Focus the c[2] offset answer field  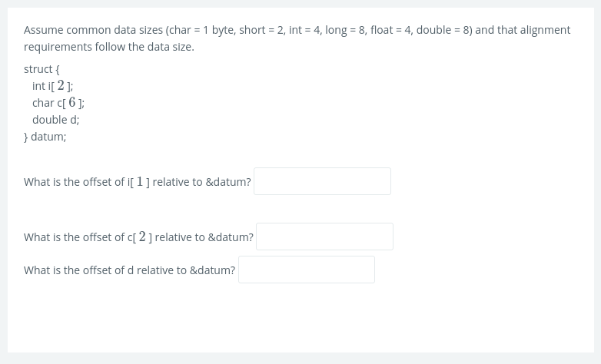pyautogui.click(x=324, y=237)
